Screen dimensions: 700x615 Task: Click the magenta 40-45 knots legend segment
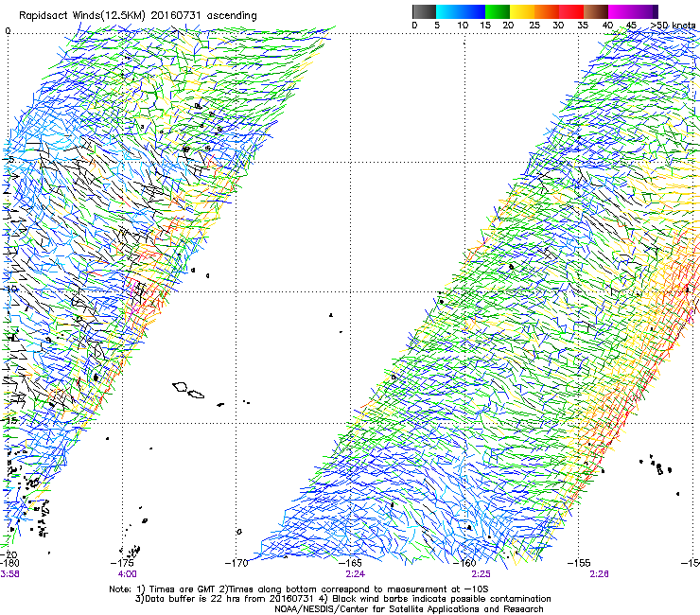(621, 11)
